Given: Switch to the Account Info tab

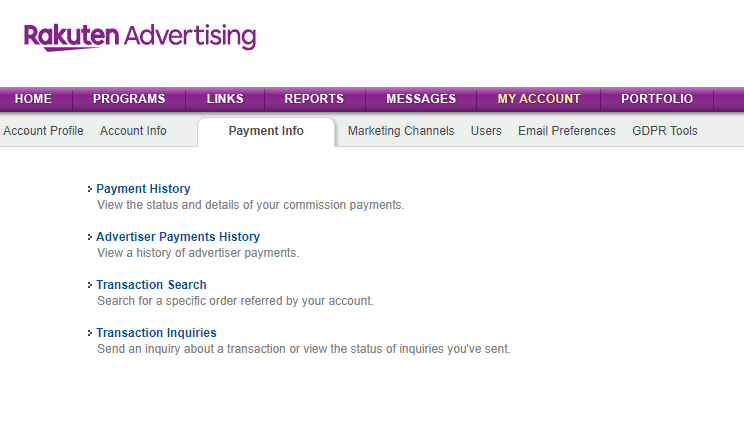Looking at the screenshot, I should 133,131.
